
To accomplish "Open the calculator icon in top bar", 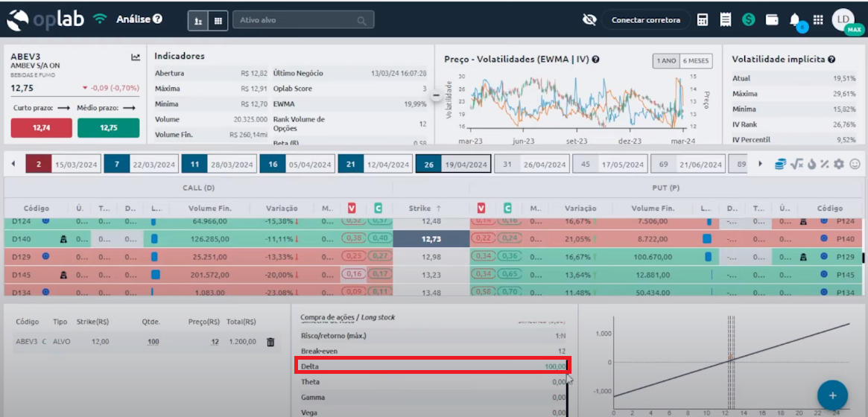I will tap(703, 20).
